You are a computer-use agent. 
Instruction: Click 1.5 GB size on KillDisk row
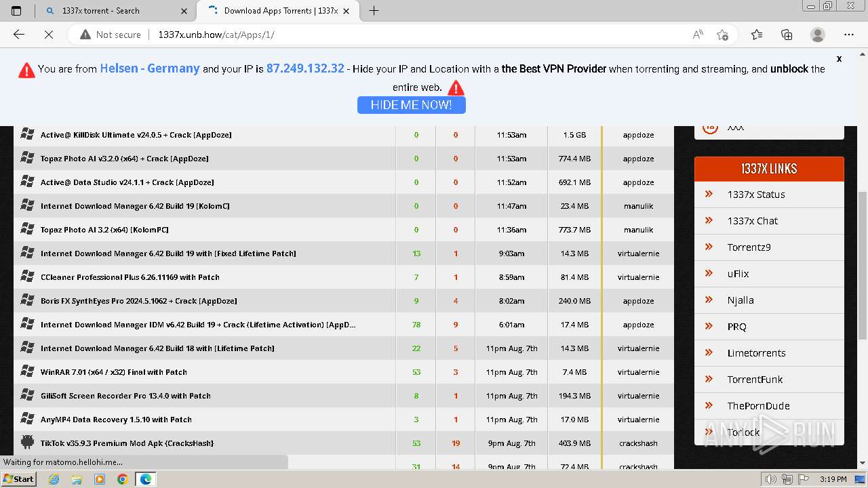click(574, 135)
